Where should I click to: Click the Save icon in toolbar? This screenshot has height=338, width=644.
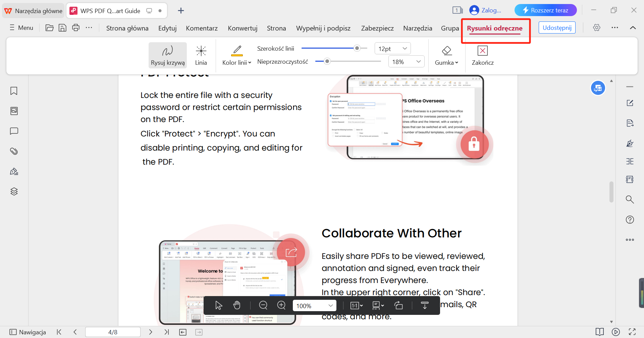(x=62, y=28)
